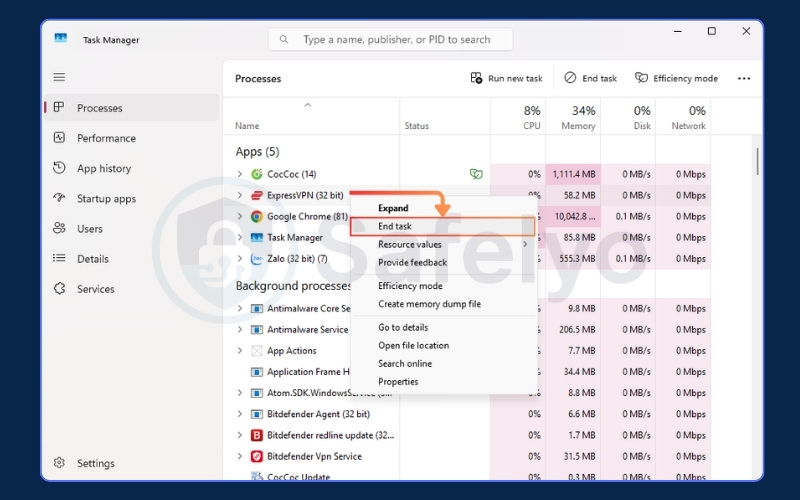Click the Services puzzle icon
Screen dimensions: 800x500
pos(59,288)
